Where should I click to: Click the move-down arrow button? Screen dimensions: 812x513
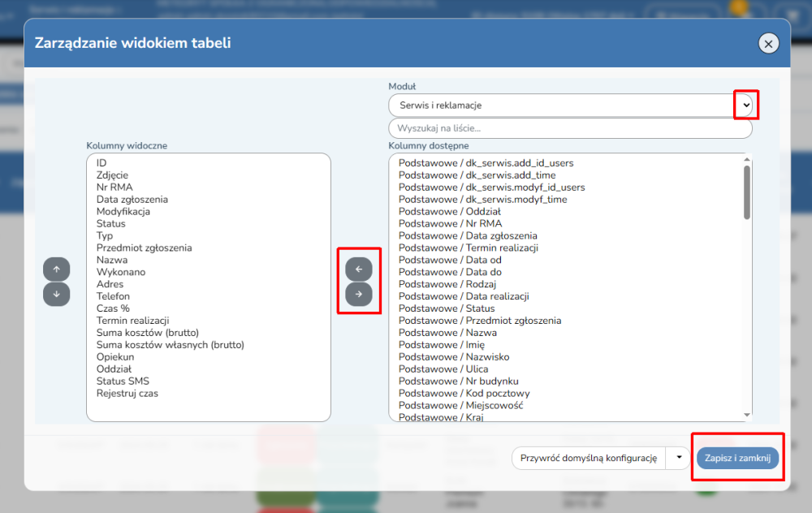click(x=56, y=294)
